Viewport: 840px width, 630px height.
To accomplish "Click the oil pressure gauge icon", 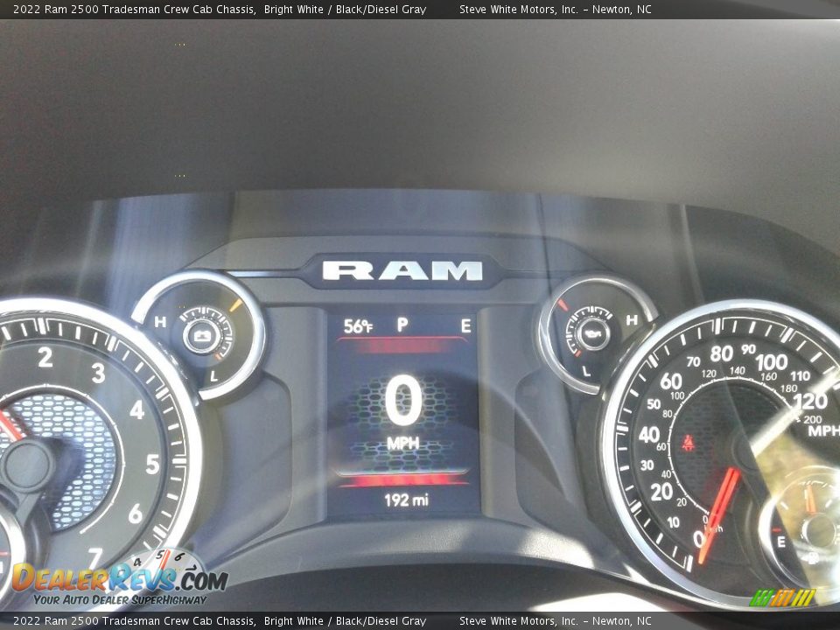I will [x=595, y=333].
